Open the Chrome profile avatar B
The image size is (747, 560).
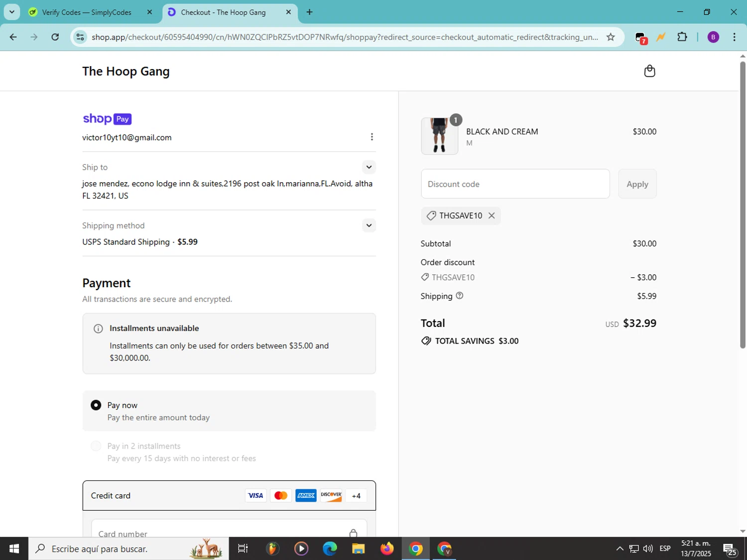(713, 37)
